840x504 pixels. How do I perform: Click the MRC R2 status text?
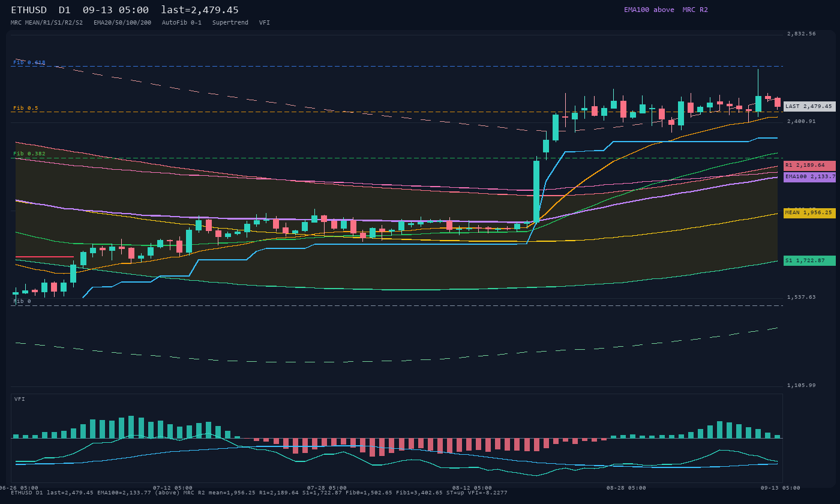[695, 10]
